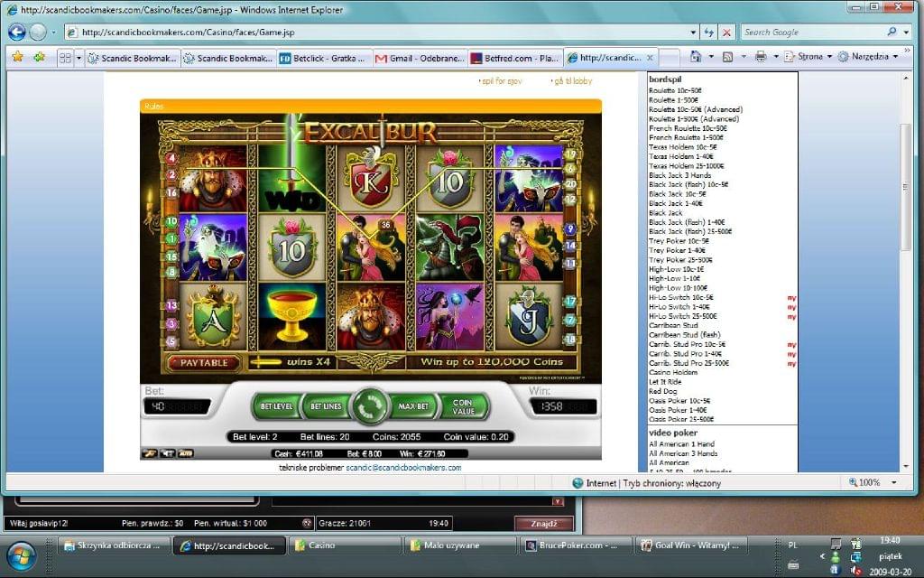Switch to the first Scandic Bookmak... tab
Screen dimensions: 924x578
132,59
